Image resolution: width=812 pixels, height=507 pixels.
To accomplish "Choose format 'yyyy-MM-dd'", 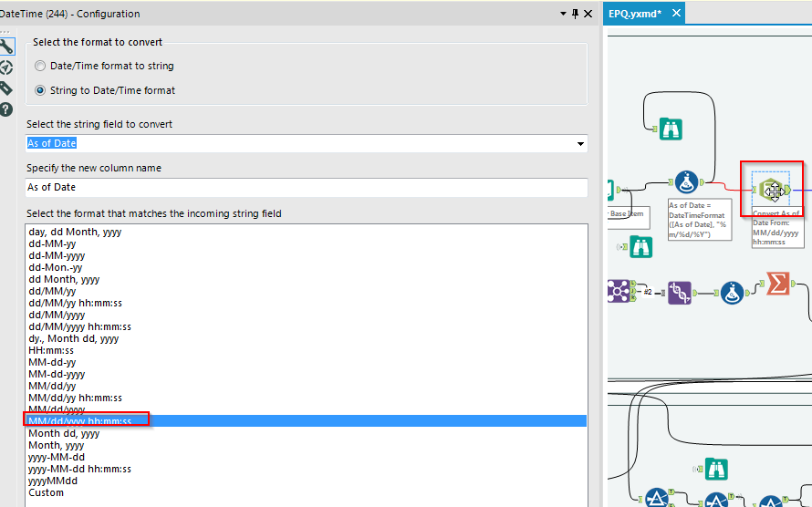I will (x=57, y=458).
